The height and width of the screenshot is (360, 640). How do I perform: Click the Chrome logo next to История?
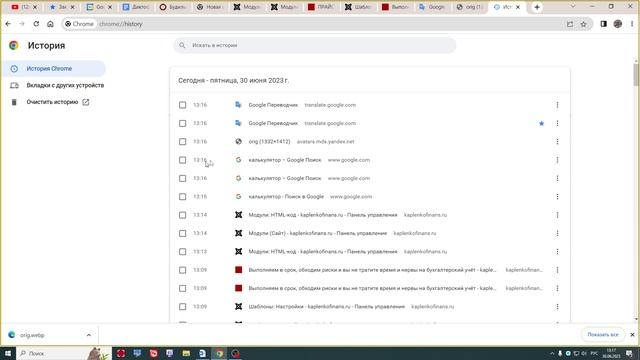click(x=13, y=45)
